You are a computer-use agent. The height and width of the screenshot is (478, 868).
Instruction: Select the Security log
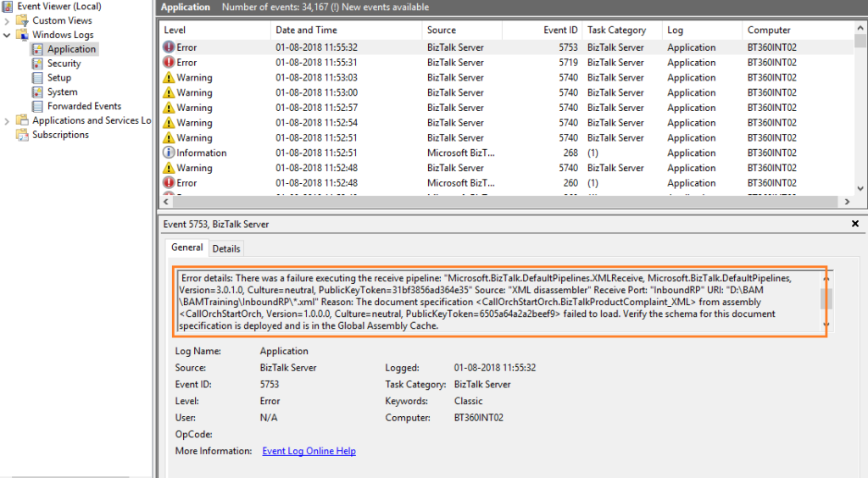coord(64,64)
